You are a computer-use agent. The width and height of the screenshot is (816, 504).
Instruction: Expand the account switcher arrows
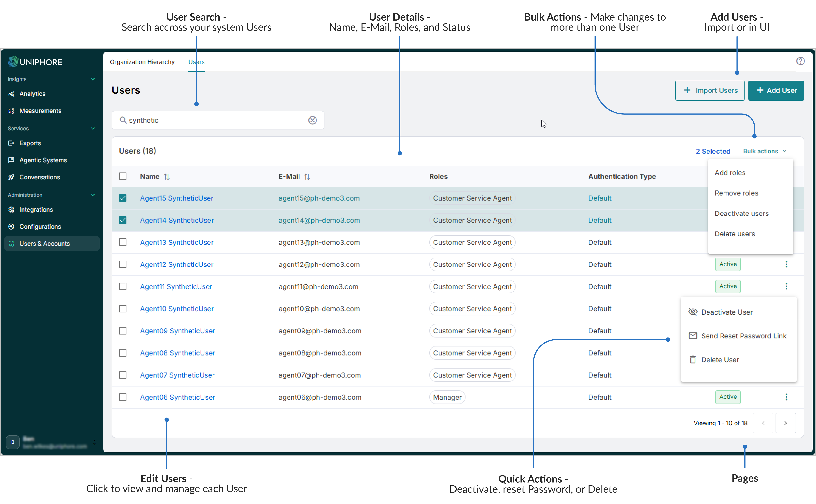94,442
